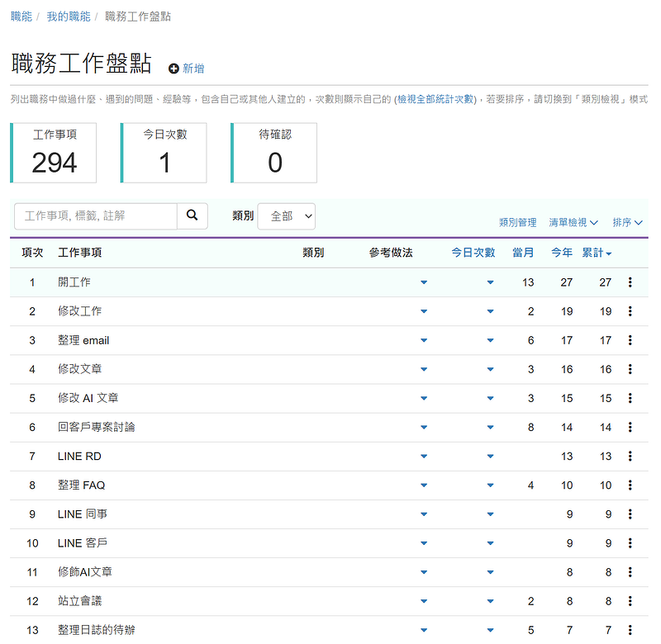The height and width of the screenshot is (644, 661).
Task: Open three-dot menu for 站立會議 row
Action: tap(630, 601)
